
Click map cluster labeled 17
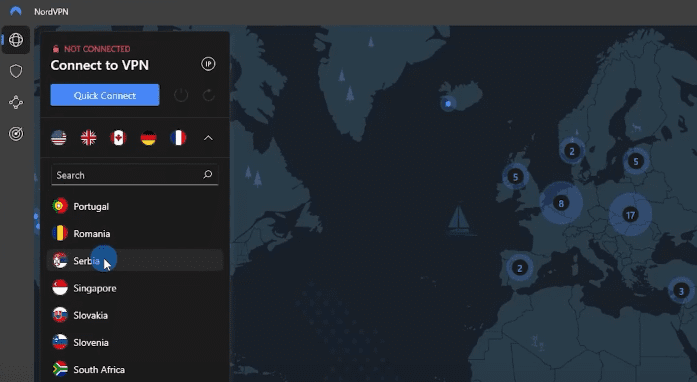coord(630,215)
